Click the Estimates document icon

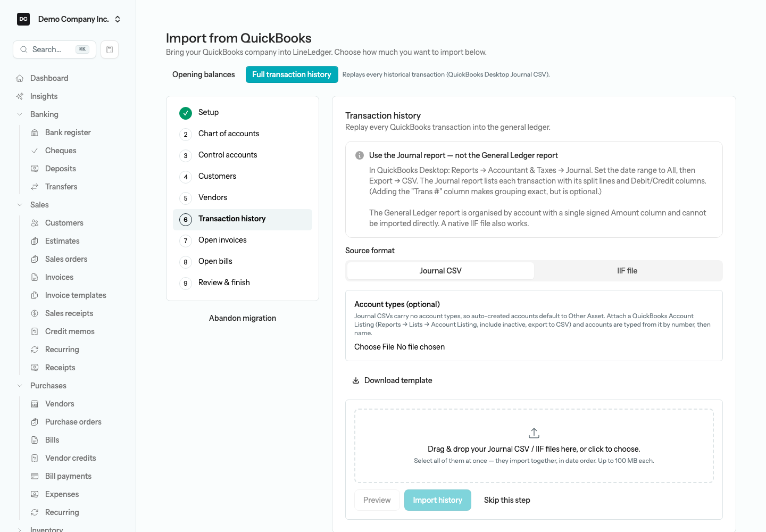coord(35,241)
